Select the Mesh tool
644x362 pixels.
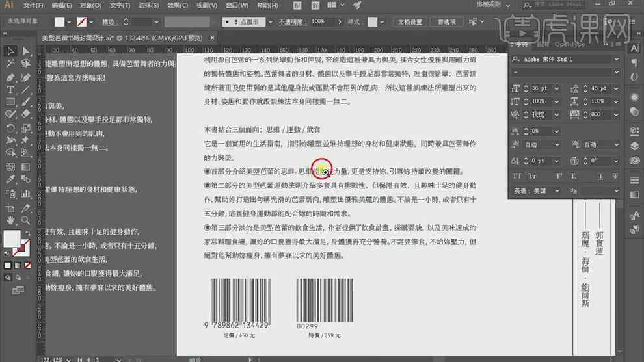tap(10, 166)
